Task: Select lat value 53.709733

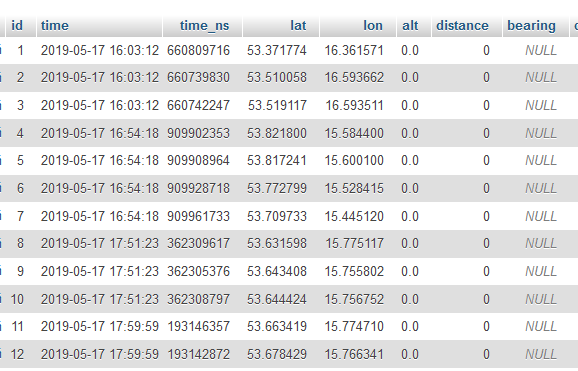Action: (276, 216)
